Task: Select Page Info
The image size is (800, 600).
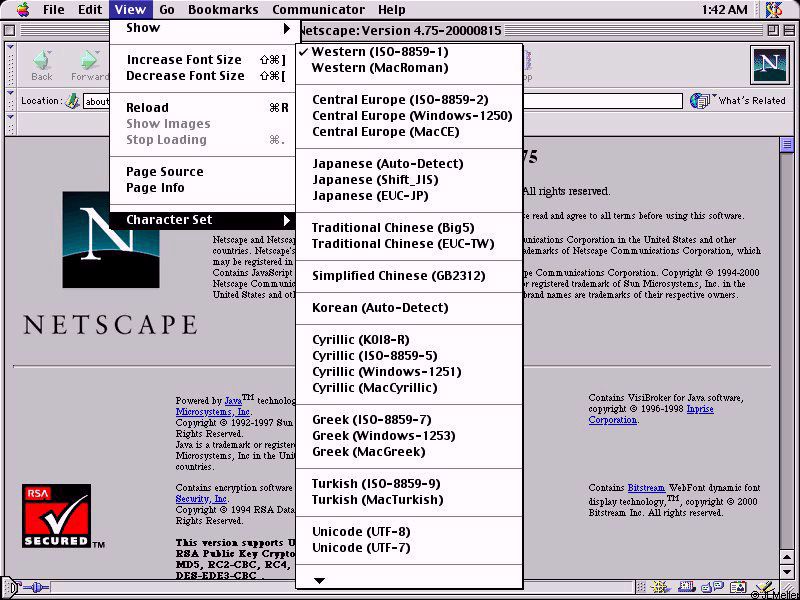Action: (x=203, y=188)
